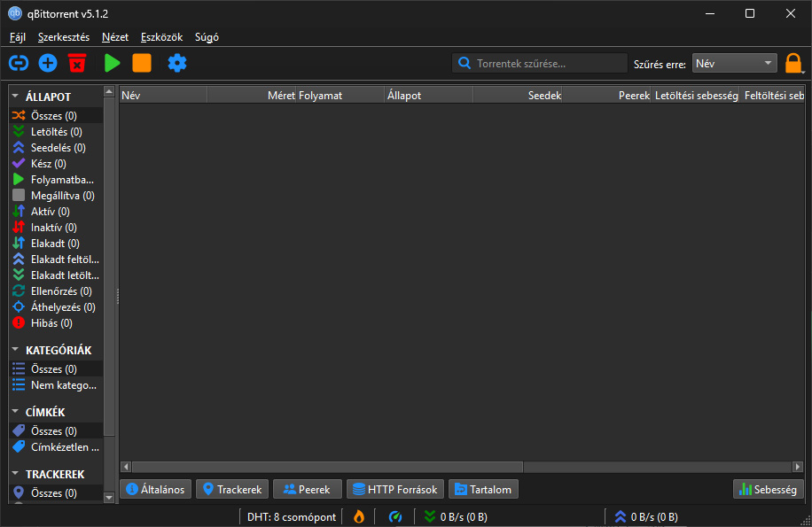Collapse the KATEGÓRIÁK section
812x527 pixels.
(15, 350)
